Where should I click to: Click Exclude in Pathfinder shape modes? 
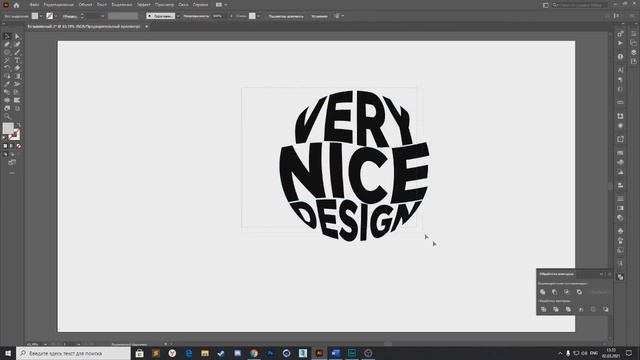pyautogui.click(x=579, y=292)
